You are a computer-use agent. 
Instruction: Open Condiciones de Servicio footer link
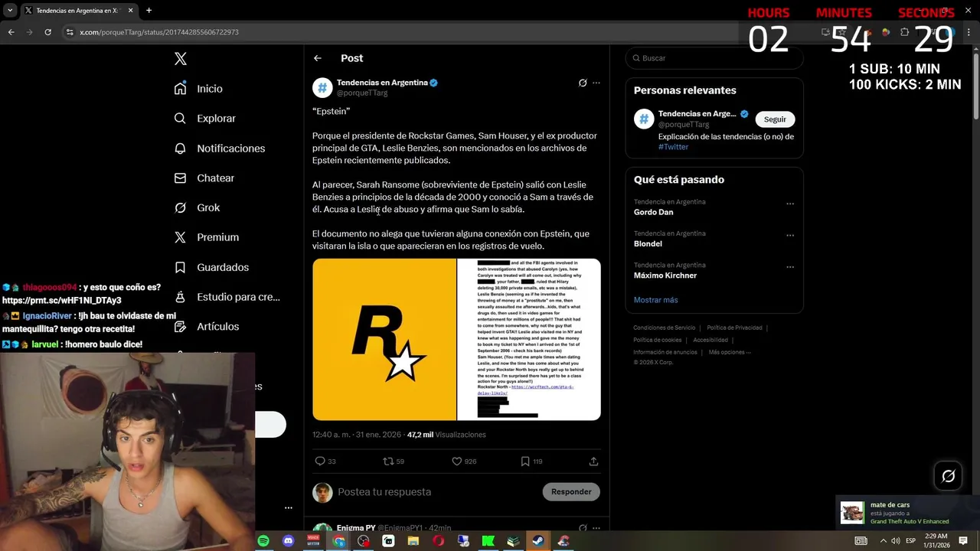664,328
